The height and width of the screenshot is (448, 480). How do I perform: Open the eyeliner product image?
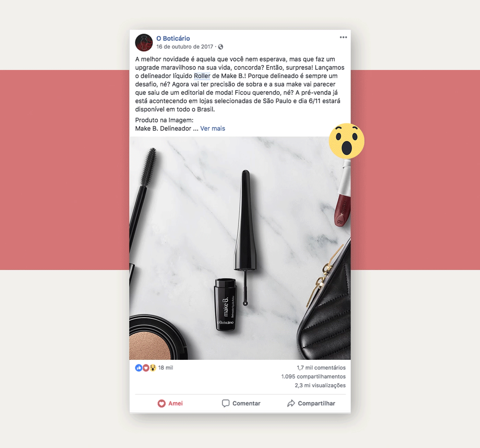click(x=240, y=248)
